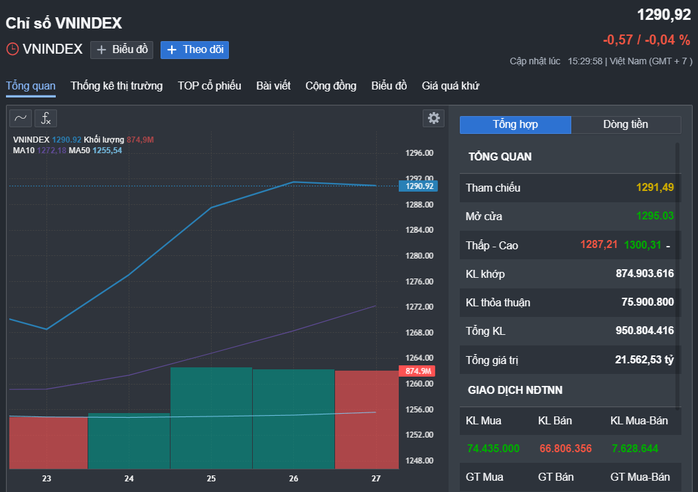Click the red volume bar for day 27
The height and width of the screenshot is (492, 698).
click(367, 420)
